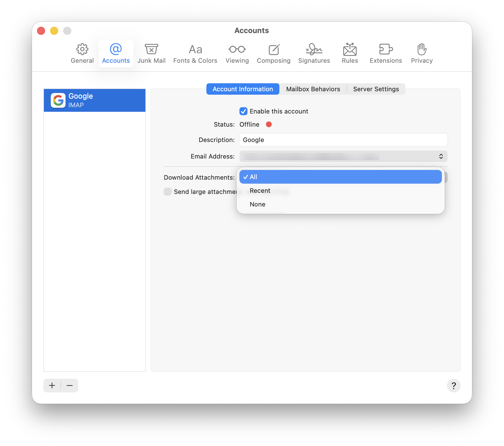Choose Recent in the attachments menu
This screenshot has height=446, width=504.
click(260, 190)
